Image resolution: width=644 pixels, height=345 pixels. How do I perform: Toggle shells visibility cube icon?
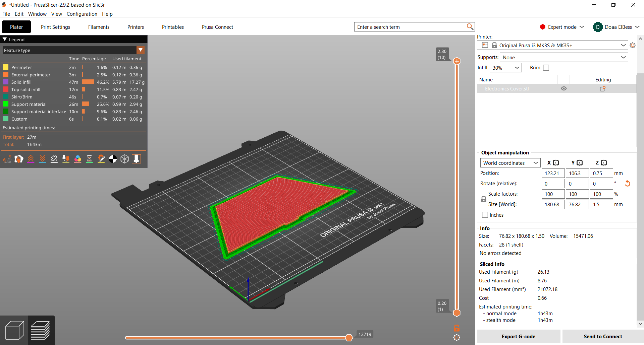[x=124, y=159]
